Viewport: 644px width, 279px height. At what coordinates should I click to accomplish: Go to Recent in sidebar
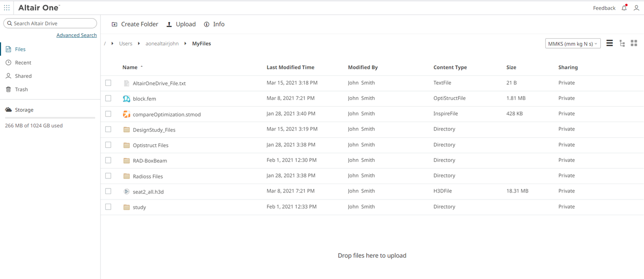point(23,63)
